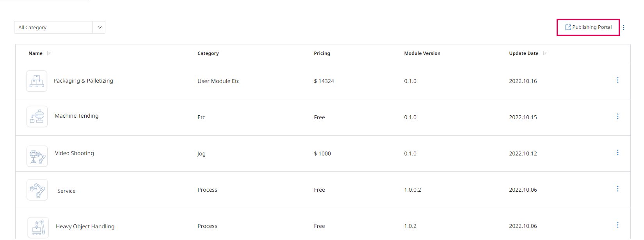Click the Packaging & Palletizing module icon
Image resolution: width=644 pixels, height=240 pixels.
[37, 81]
